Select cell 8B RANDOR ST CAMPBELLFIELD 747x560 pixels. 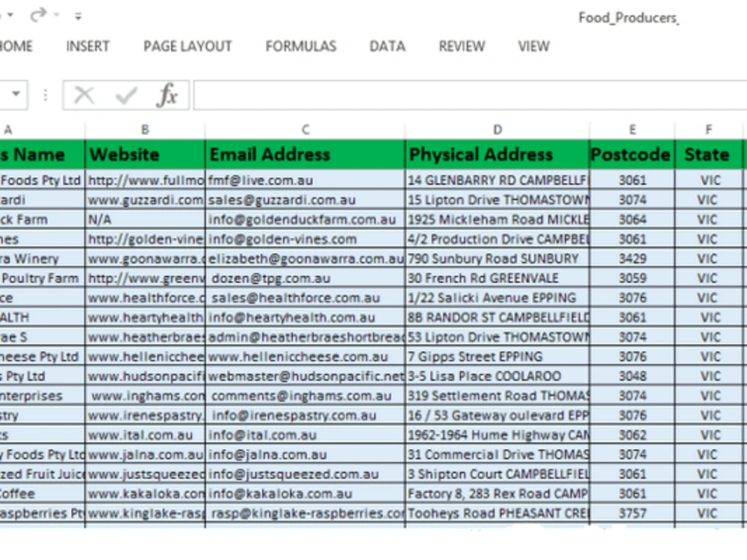[498, 317]
